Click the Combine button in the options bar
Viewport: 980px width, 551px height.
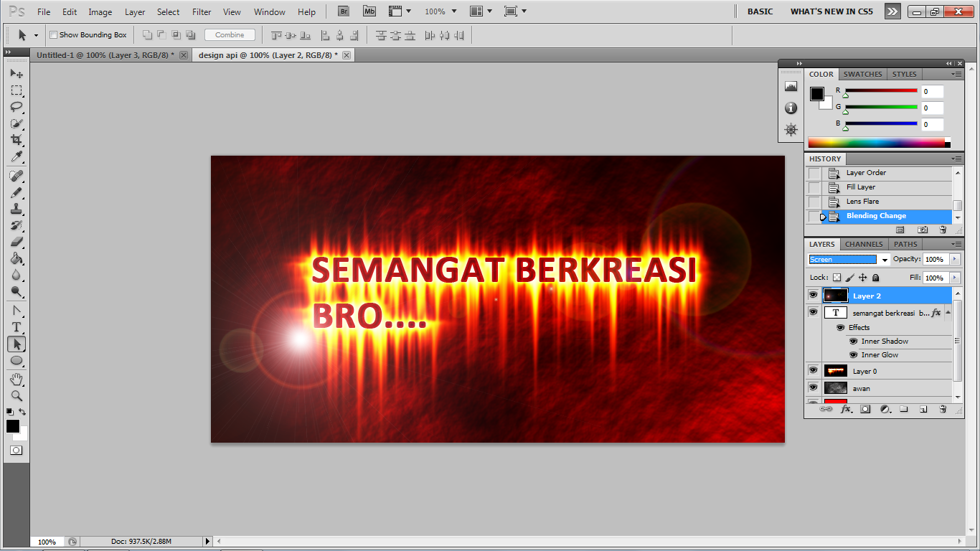(x=230, y=34)
